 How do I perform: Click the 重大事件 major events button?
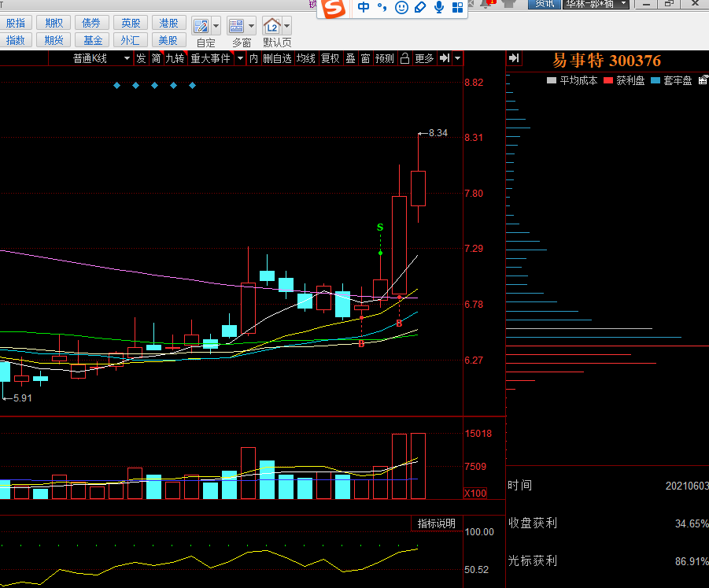pos(210,58)
